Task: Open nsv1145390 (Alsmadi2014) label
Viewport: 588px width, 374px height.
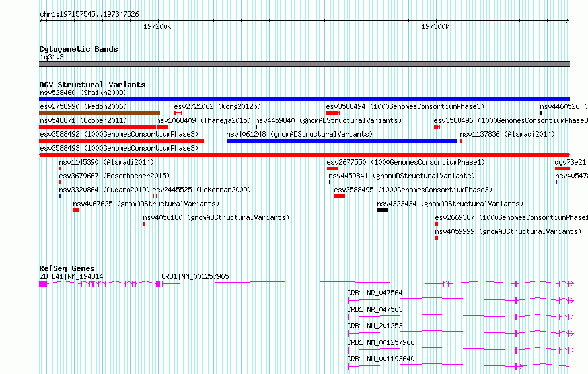Action: (106, 162)
